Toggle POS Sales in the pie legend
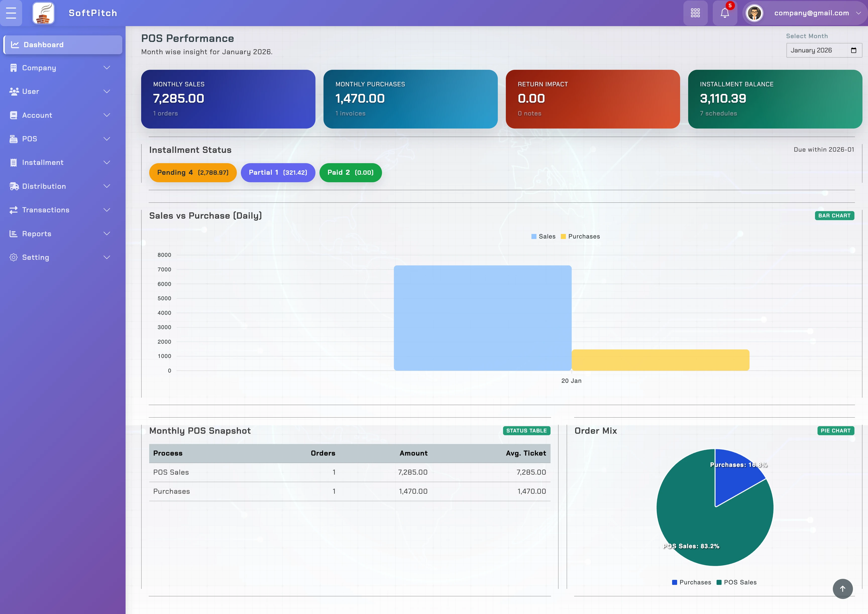The width and height of the screenshot is (868, 614). coord(736,582)
